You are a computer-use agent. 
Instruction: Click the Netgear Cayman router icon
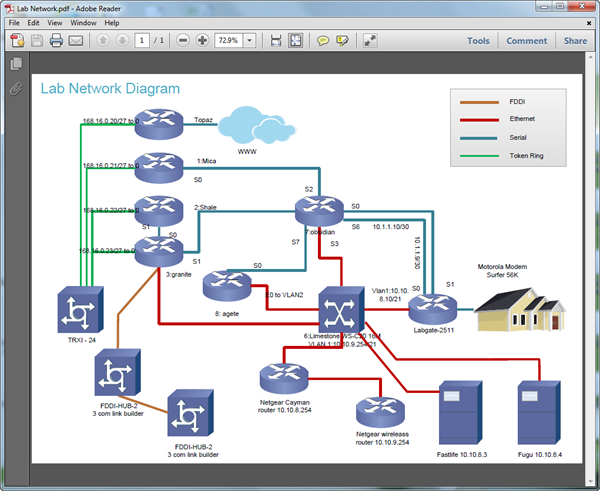pyautogui.click(x=284, y=378)
